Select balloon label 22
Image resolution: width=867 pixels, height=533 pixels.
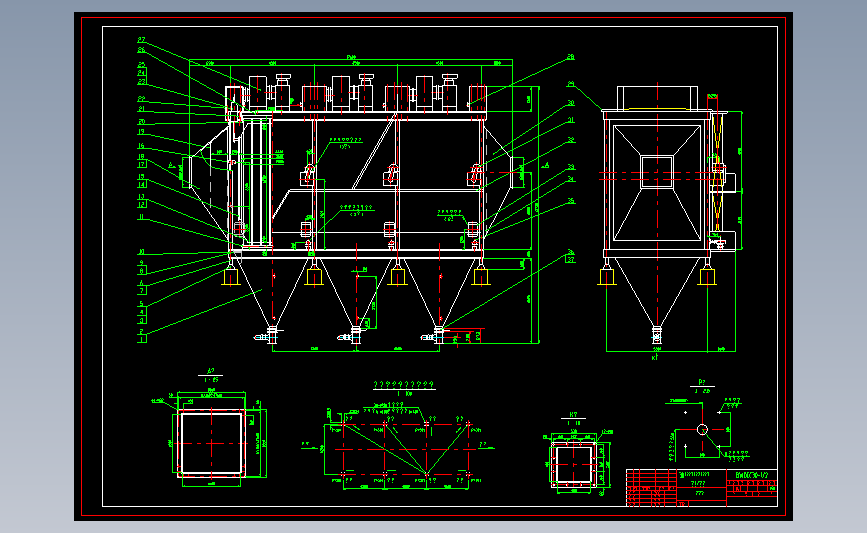tap(141, 99)
